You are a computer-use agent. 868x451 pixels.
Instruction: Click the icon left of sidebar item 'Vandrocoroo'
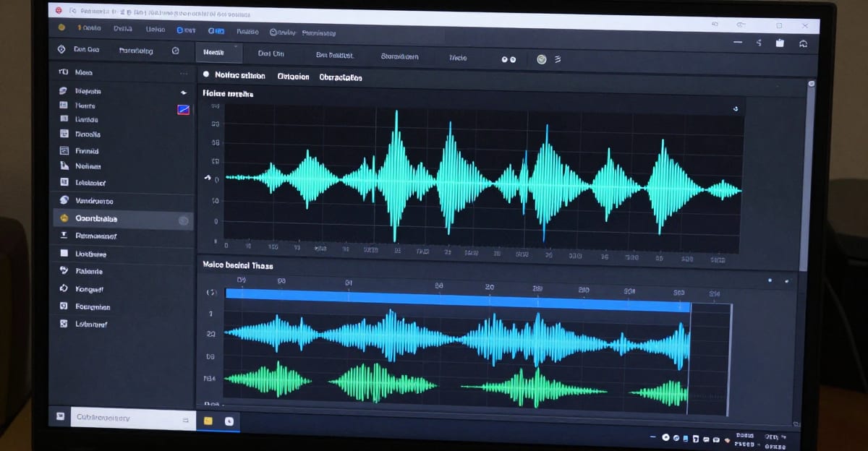63,200
